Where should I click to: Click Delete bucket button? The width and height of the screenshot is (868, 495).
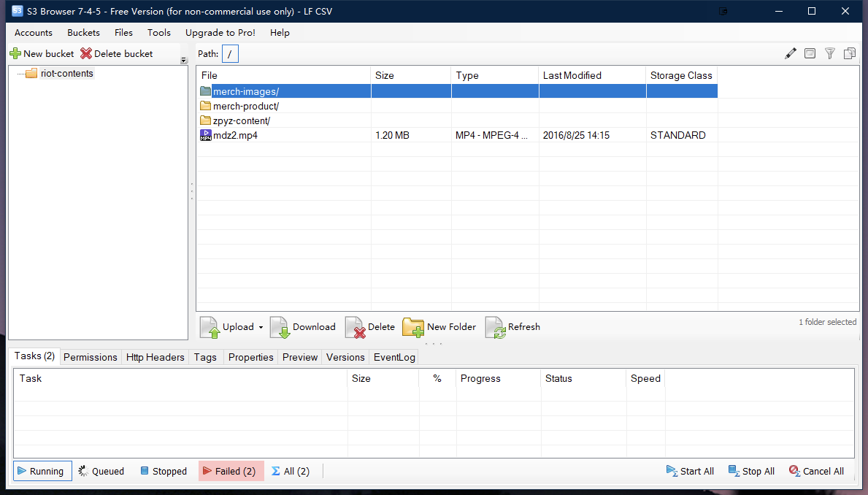[117, 53]
